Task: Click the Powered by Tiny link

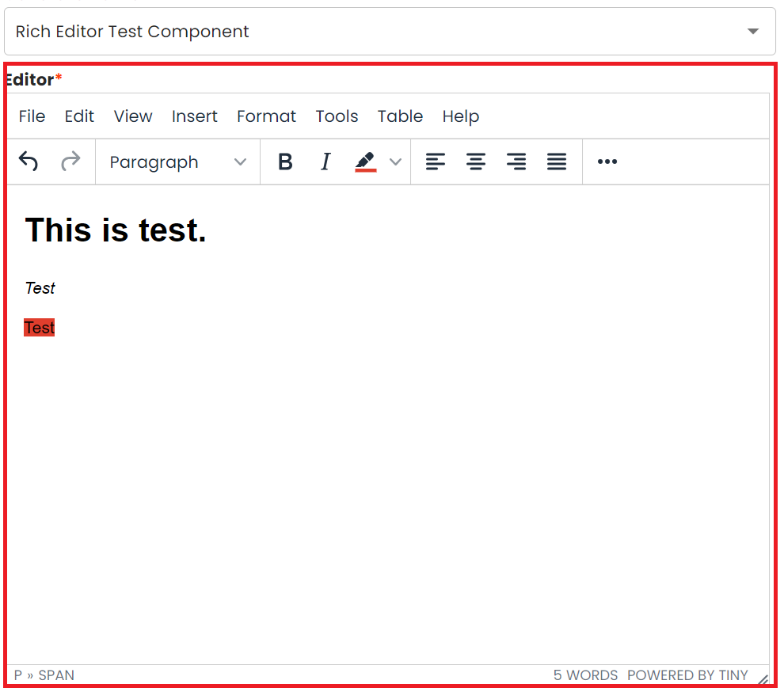Action: click(x=687, y=675)
